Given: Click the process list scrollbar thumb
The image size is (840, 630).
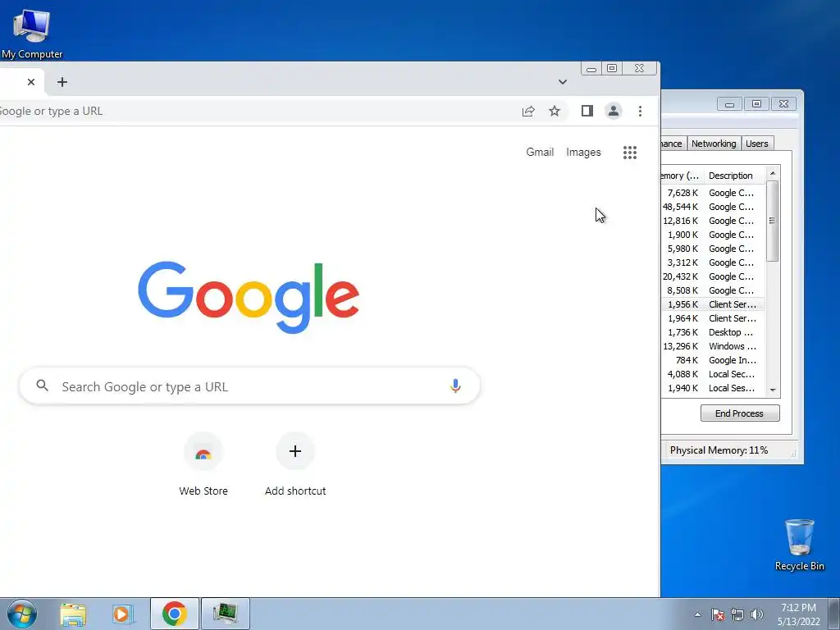Looking at the screenshot, I should 773,221.
